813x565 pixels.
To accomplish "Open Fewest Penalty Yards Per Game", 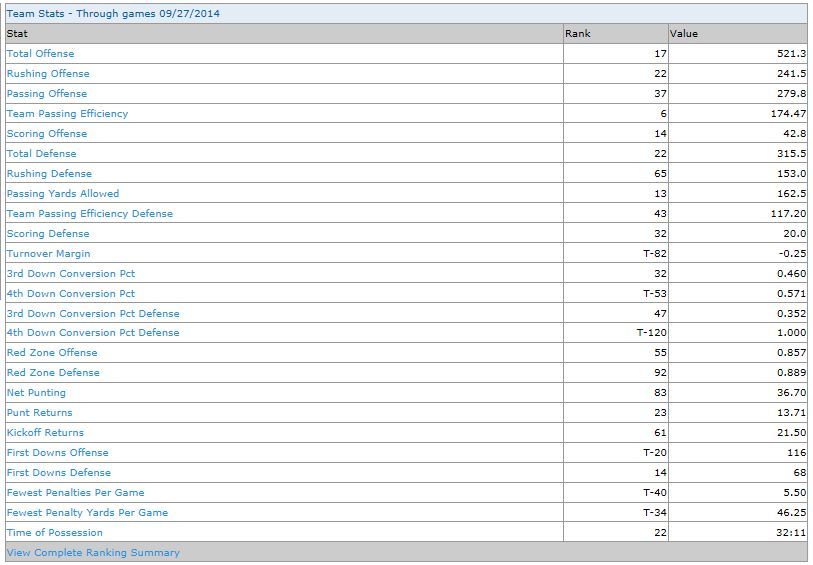I will click(x=88, y=512).
